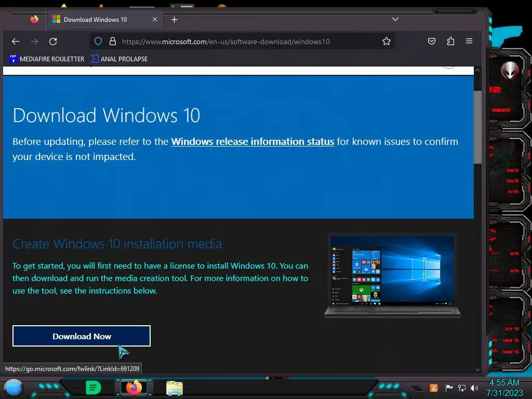Bookmark this page with the star icon
The height and width of the screenshot is (399, 532).
387,42
